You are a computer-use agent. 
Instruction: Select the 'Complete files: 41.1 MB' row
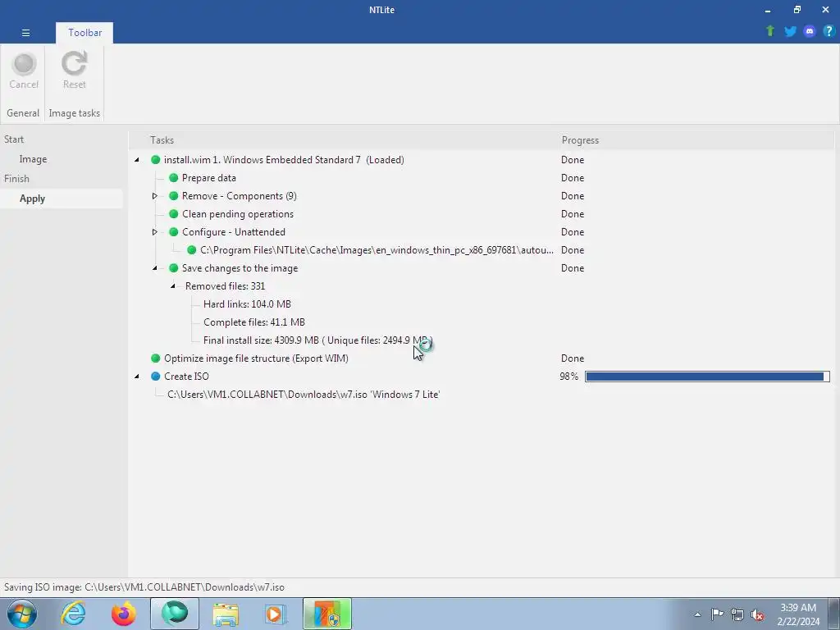click(x=254, y=322)
